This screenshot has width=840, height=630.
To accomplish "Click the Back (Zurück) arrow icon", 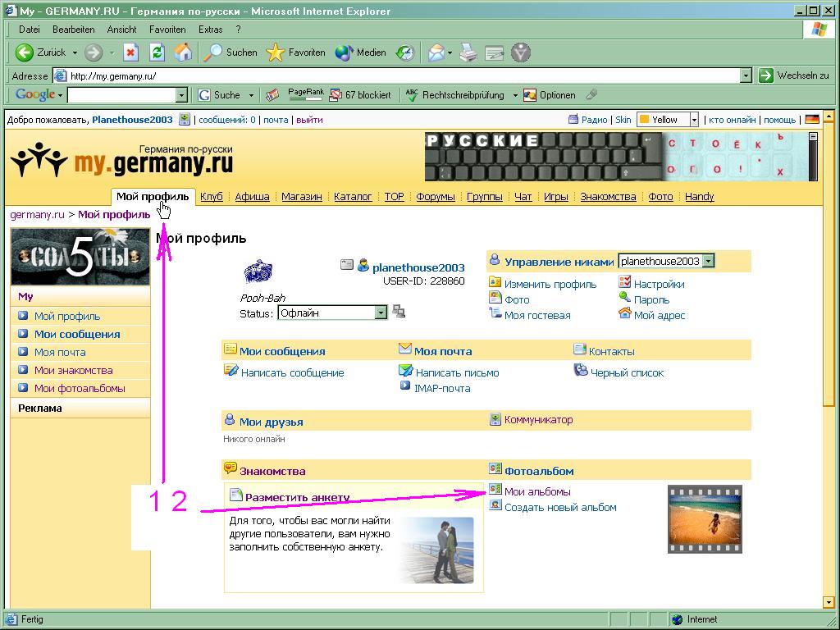I will pos(24,52).
